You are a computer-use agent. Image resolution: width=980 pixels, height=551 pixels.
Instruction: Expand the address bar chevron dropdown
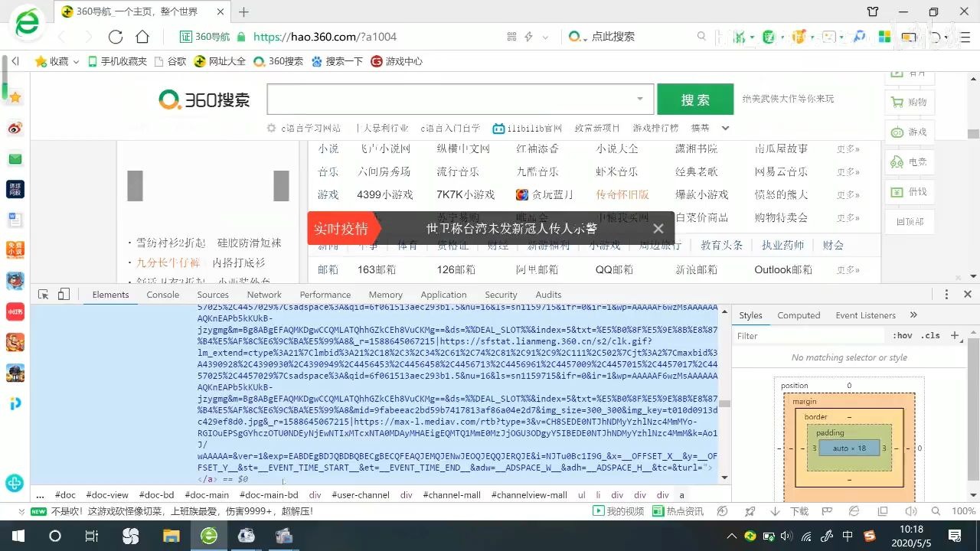click(x=545, y=37)
